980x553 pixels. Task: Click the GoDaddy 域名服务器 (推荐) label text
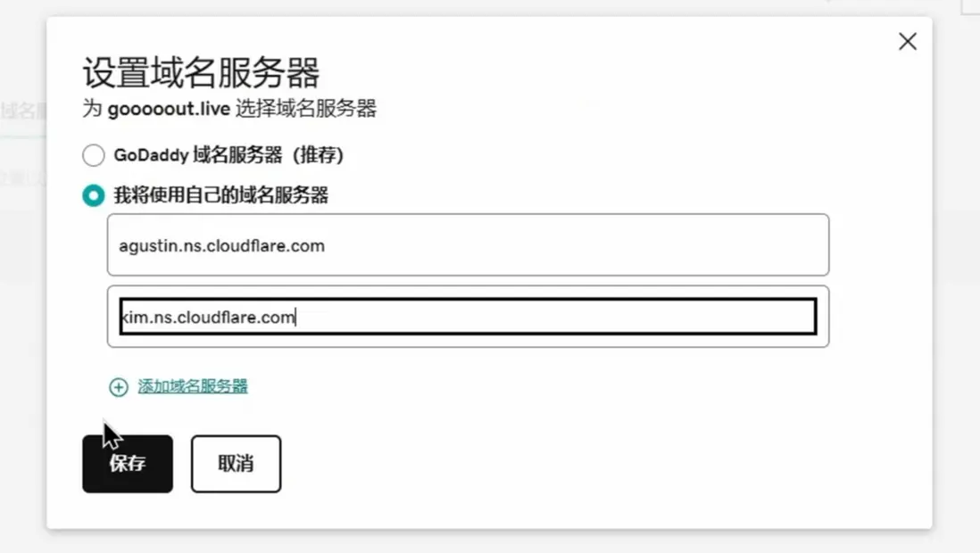[x=228, y=155]
